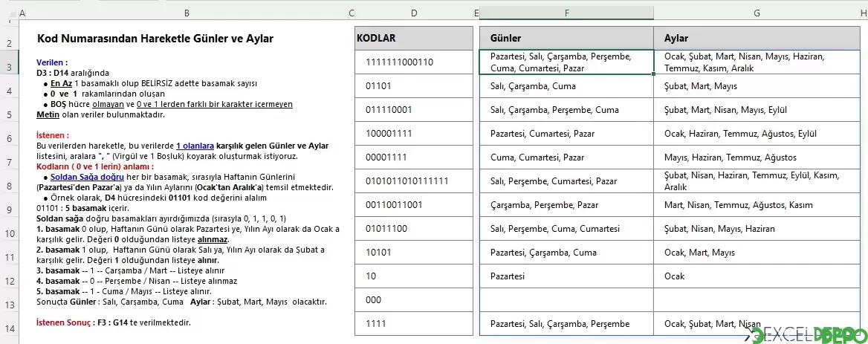Select column A header
The height and width of the screenshot is (344, 868).
point(22,13)
